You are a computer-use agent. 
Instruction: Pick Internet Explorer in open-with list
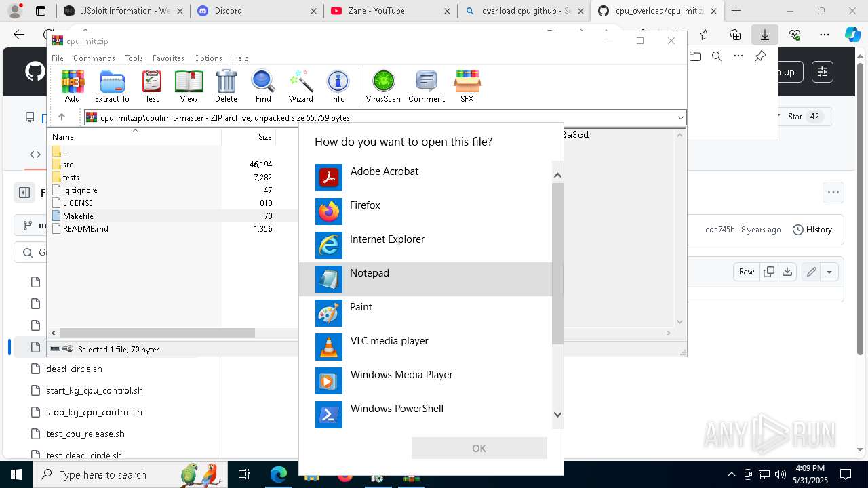click(426, 245)
